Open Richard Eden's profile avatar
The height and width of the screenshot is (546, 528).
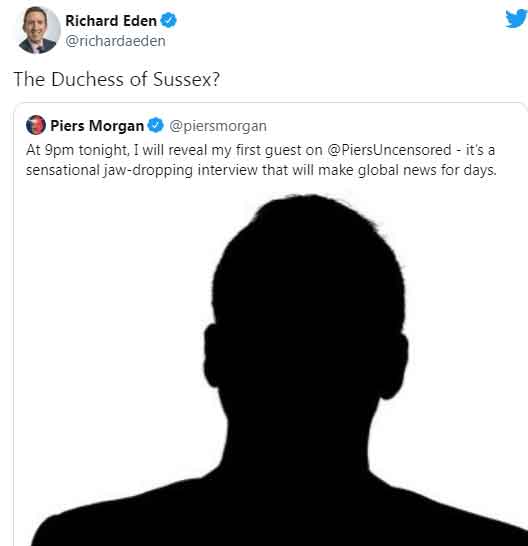point(37,30)
